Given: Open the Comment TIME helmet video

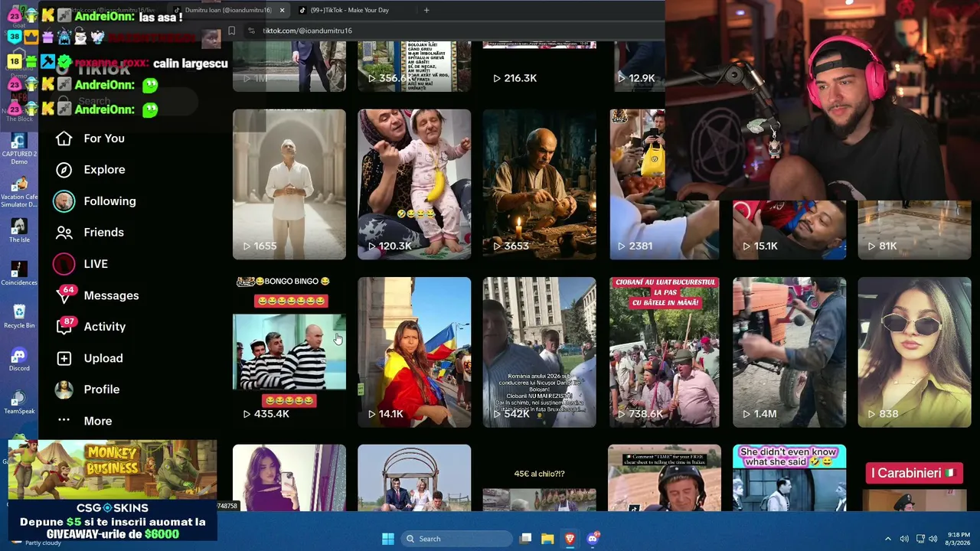Looking at the screenshot, I should (x=664, y=478).
